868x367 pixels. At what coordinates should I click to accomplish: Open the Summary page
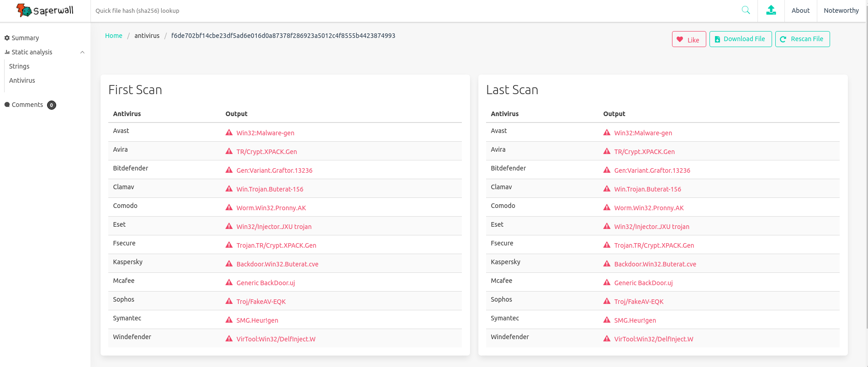tap(25, 38)
